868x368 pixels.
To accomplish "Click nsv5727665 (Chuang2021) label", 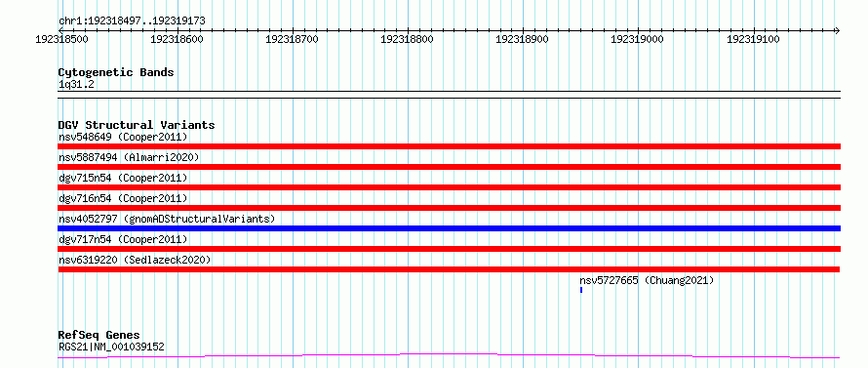I will pos(648,280).
